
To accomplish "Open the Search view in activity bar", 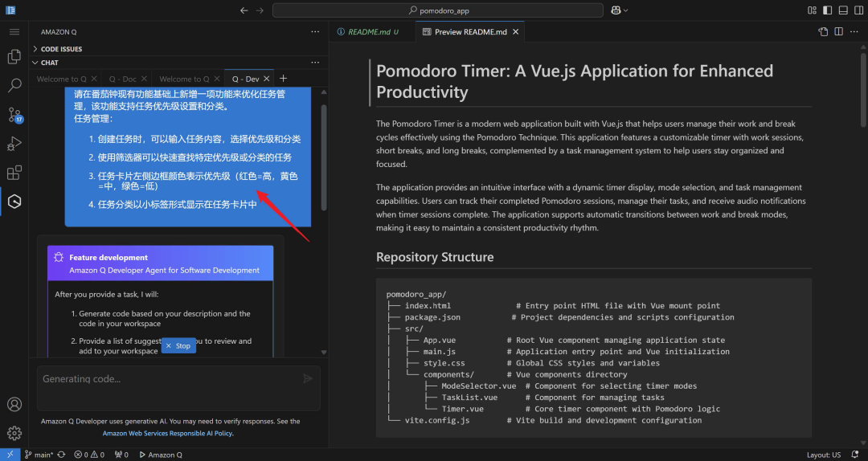I will 14,85.
